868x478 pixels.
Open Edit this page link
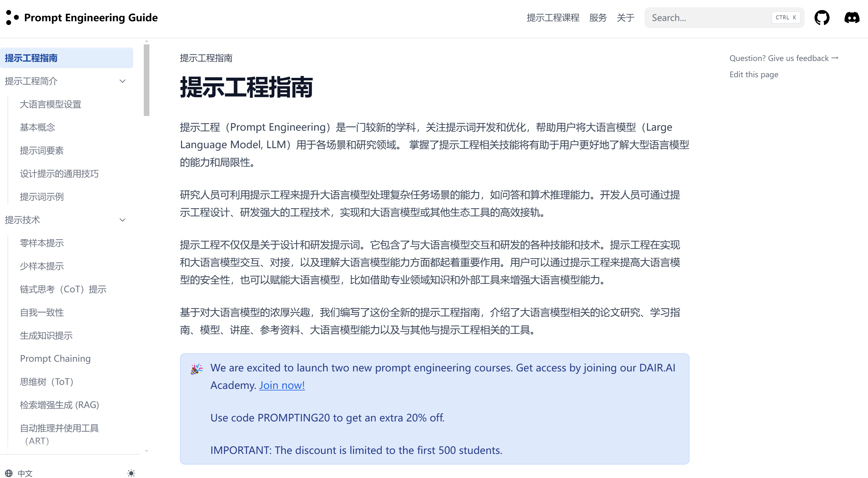pos(754,74)
